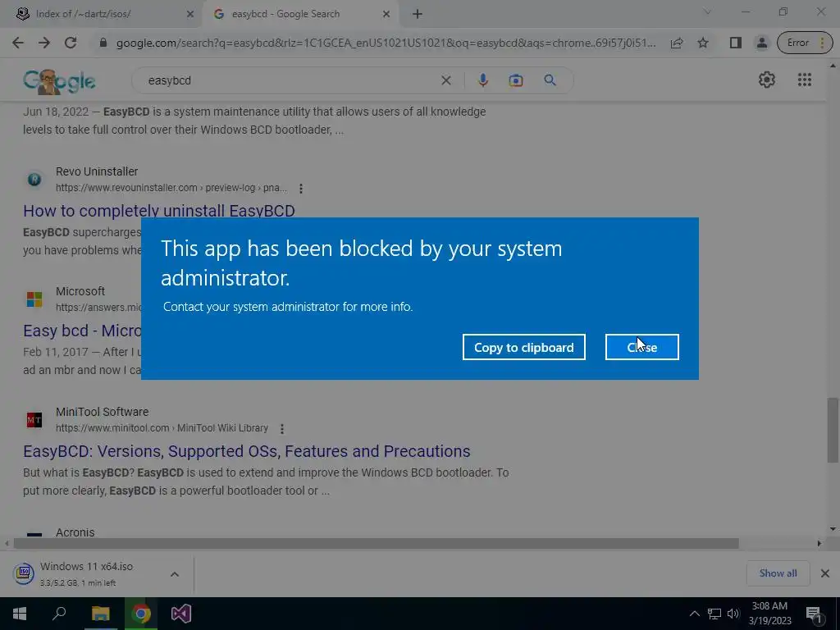Viewport: 840px width, 630px height.
Task: Open a new browser tab
Action: tap(418, 14)
